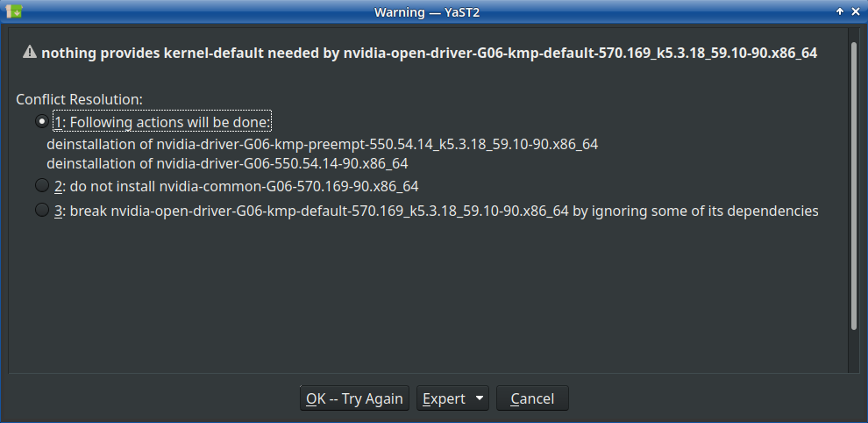Choose radio button for solution 2
The width and height of the screenshot is (868, 423).
pos(41,186)
